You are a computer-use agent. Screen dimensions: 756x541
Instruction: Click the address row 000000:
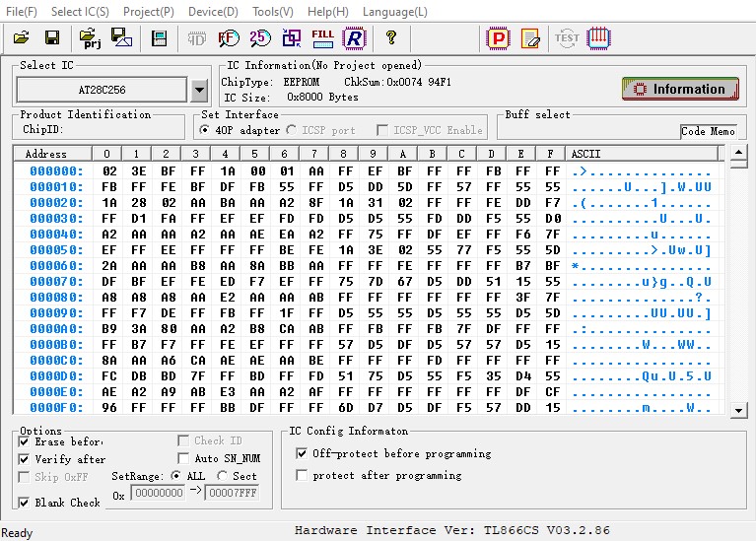(x=56, y=171)
